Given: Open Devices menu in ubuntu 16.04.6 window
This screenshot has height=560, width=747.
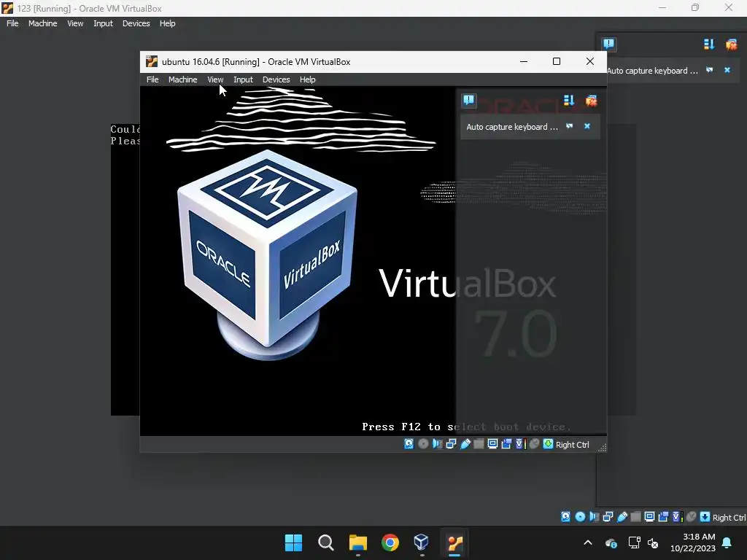Looking at the screenshot, I should click(276, 79).
